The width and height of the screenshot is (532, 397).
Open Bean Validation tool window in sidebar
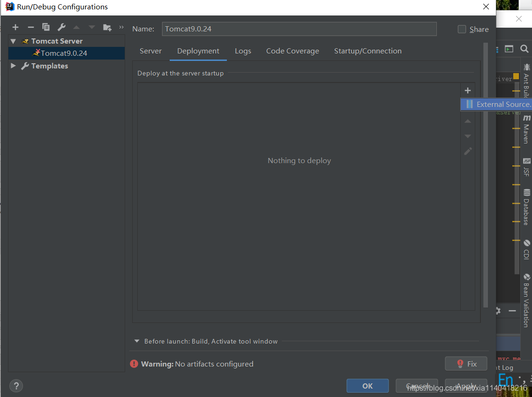[x=526, y=300]
